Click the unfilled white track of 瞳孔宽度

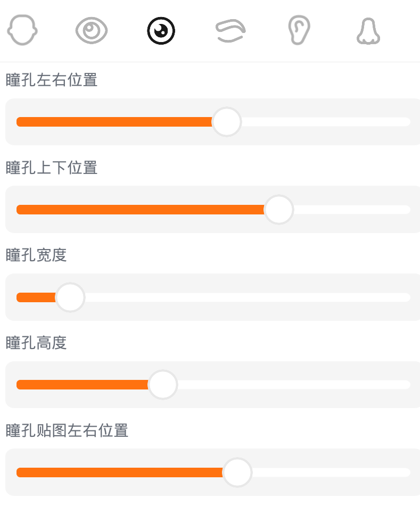pos(245,297)
